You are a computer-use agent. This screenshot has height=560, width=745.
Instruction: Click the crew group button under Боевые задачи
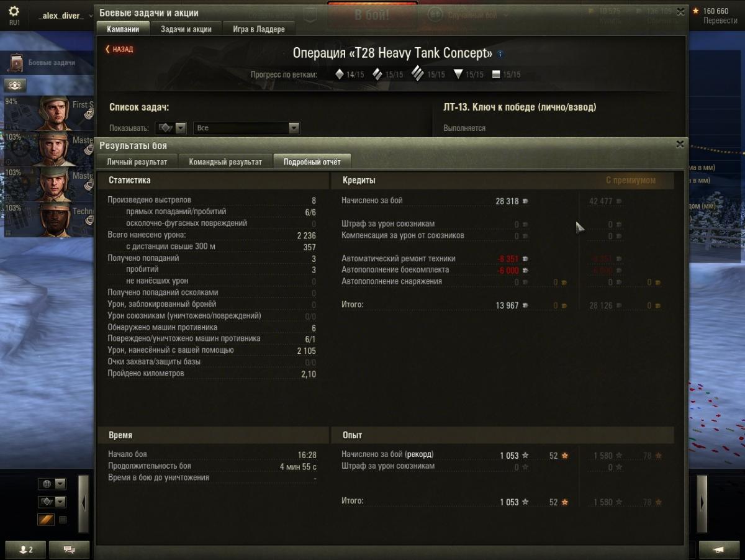click(x=14, y=86)
